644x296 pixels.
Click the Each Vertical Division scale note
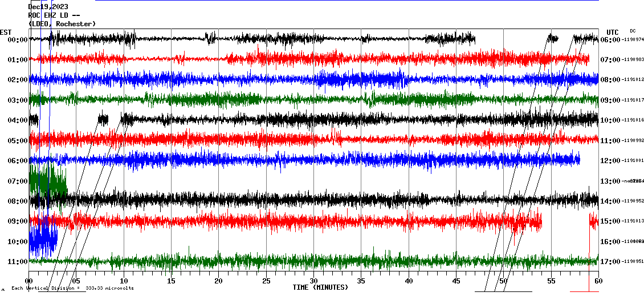[72, 288]
